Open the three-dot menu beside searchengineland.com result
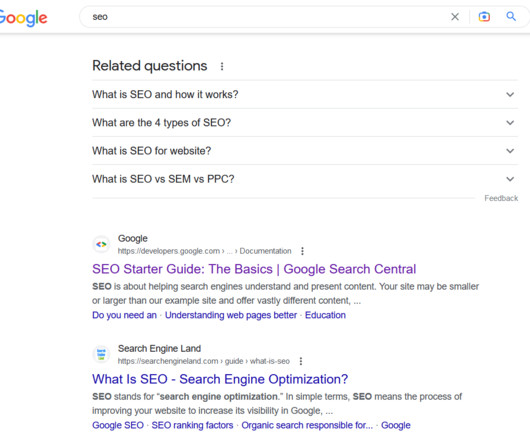The height and width of the screenshot is (442, 530). [x=300, y=361]
